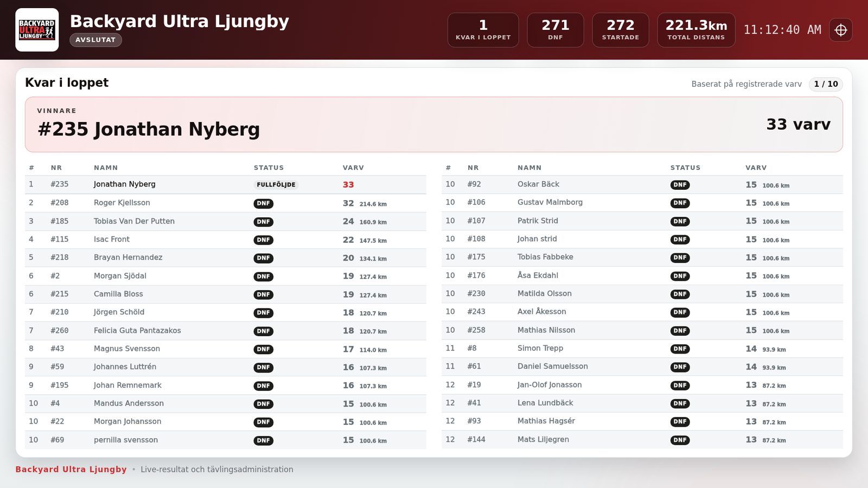Click Lena Lundbäck's name
Image resolution: width=868 pixels, height=488 pixels.
[545, 403]
